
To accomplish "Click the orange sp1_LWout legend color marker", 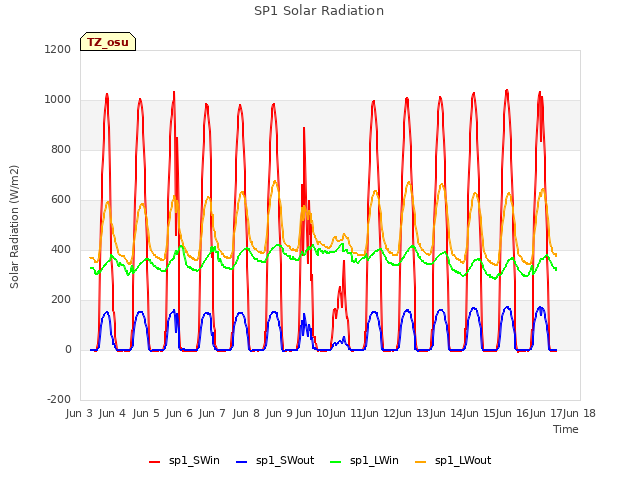I will tap(420, 462).
